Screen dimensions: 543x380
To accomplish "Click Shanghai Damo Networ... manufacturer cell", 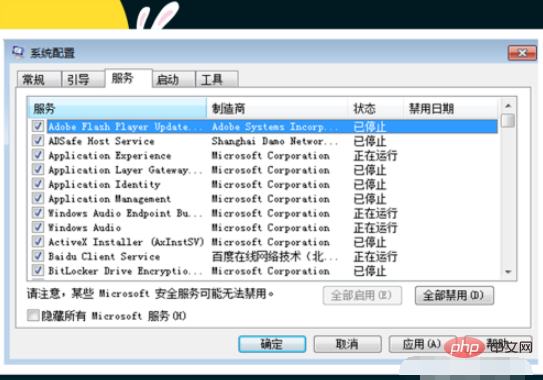I will tap(275, 141).
